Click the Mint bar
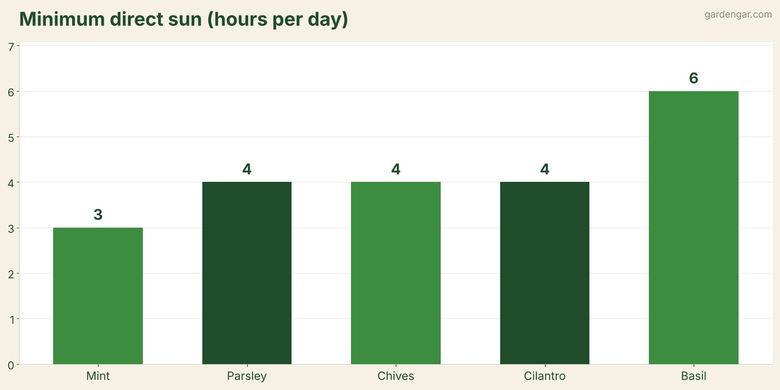The image size is (780, 390). [98, 296]
